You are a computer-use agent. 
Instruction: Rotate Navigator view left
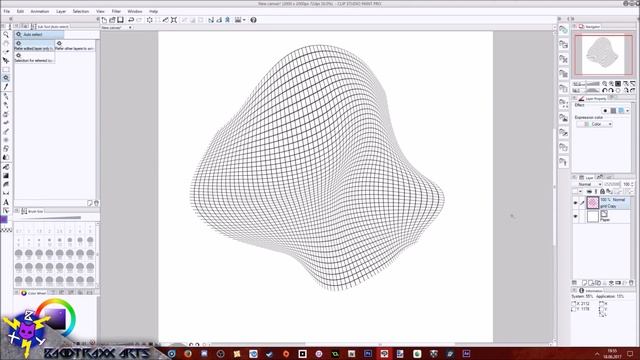pos(604,91)
